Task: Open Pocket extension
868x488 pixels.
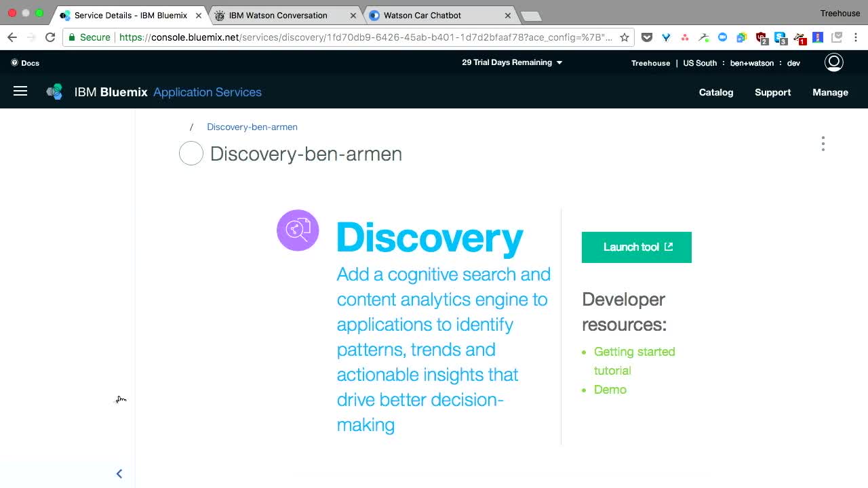Action: pyautogui.click(x=647, y=37)
